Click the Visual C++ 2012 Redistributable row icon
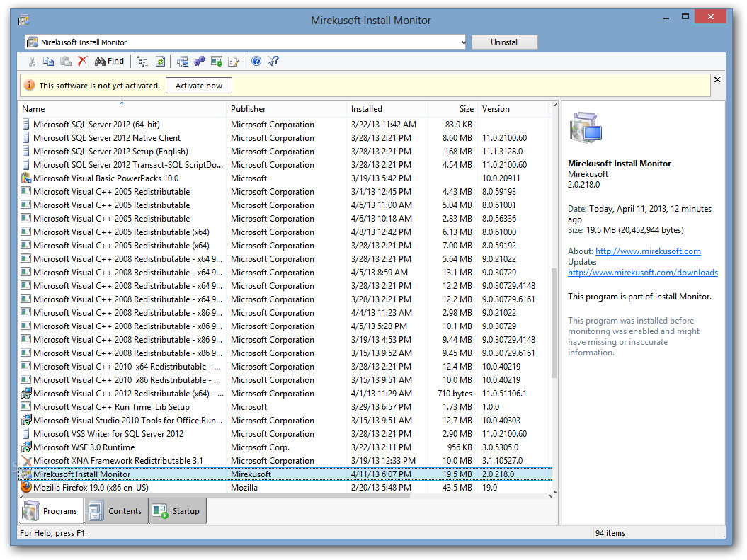Viewport: 747px width, 560px height. 25,394
